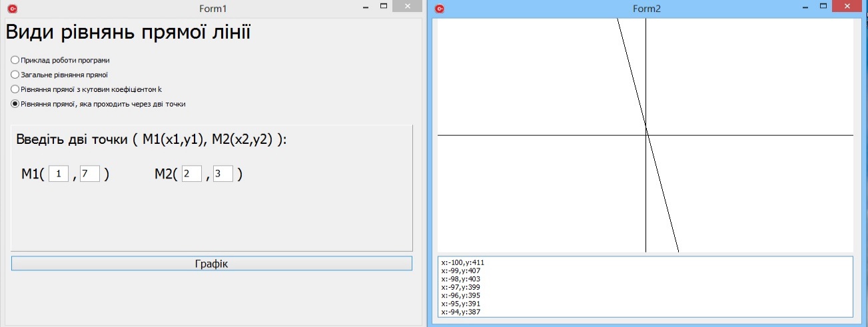Click the 'Графік' button
Image resolution: width=868 pixels, height=327 pixels.
[212, 264]
